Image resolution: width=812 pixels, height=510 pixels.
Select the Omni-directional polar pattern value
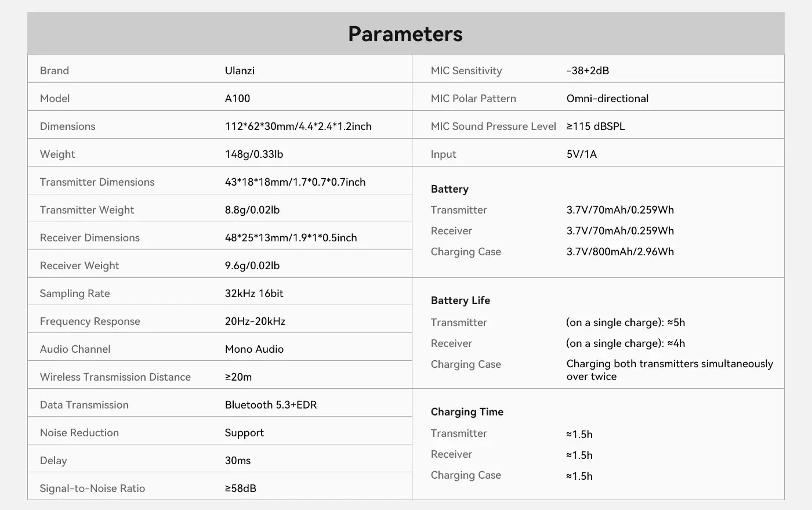(x=607, y=99)
